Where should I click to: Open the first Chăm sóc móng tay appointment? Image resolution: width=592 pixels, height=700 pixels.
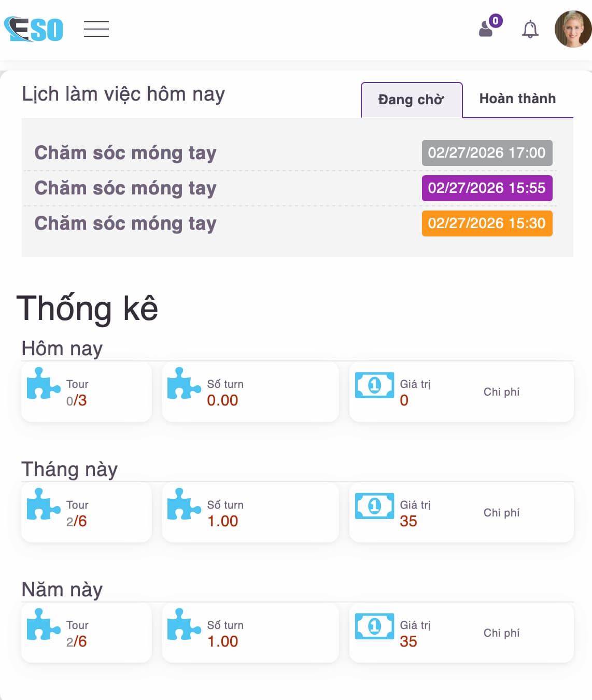coord(125,153)
